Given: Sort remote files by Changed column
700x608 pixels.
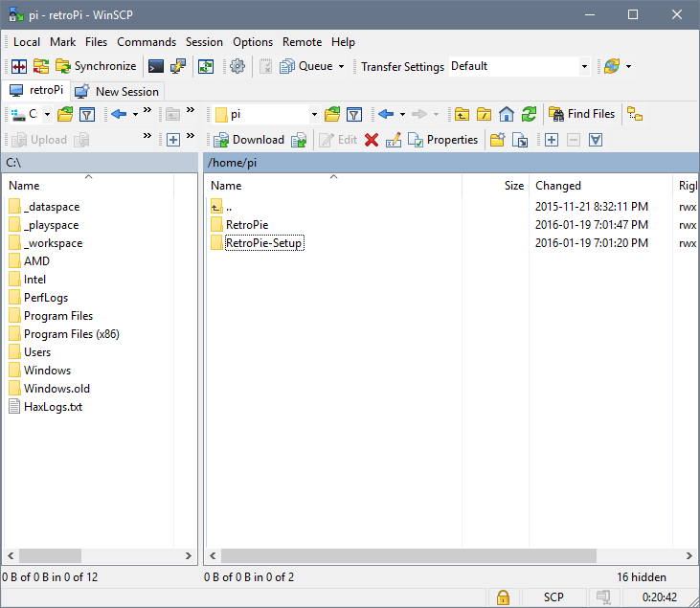Looking at the screenshot, I should point(600,186).
